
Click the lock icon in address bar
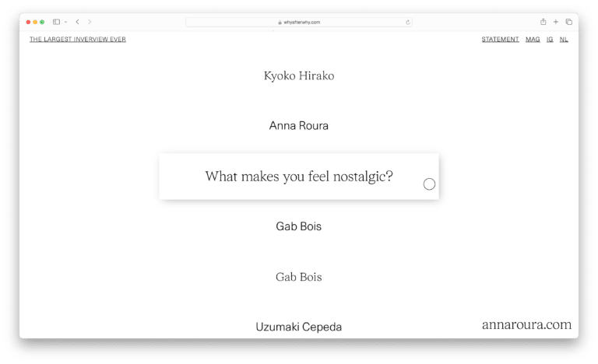(x=280, y=23)
